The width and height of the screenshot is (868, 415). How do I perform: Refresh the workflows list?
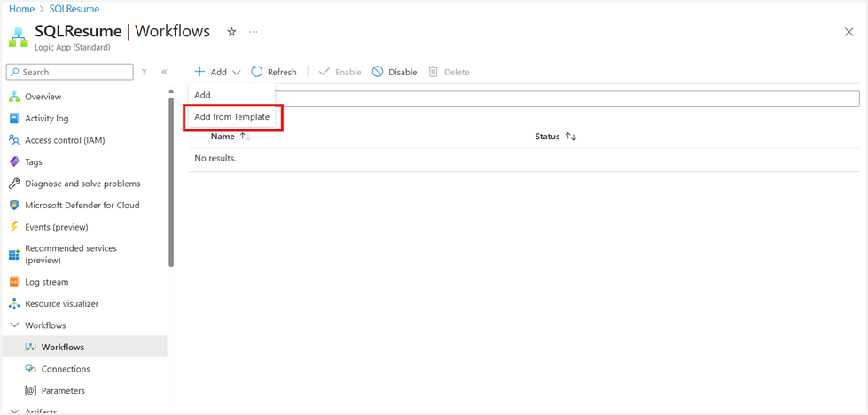tap(274, 72)
